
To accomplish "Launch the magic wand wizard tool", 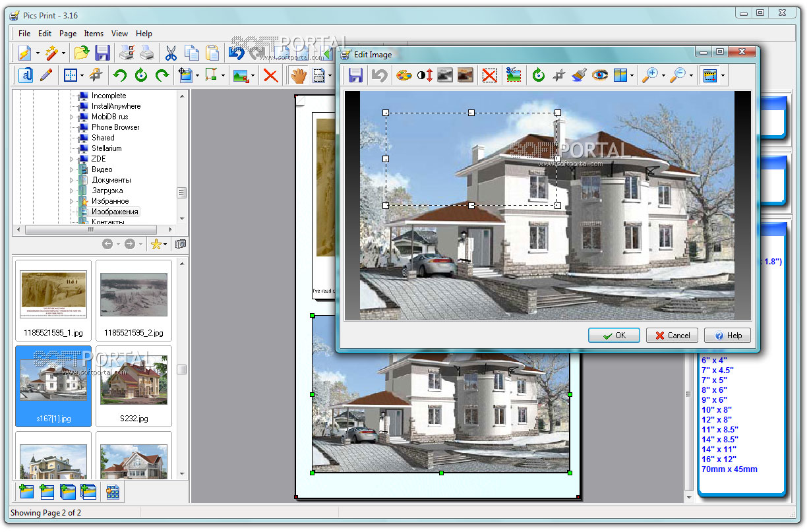I will pos(52,53).
